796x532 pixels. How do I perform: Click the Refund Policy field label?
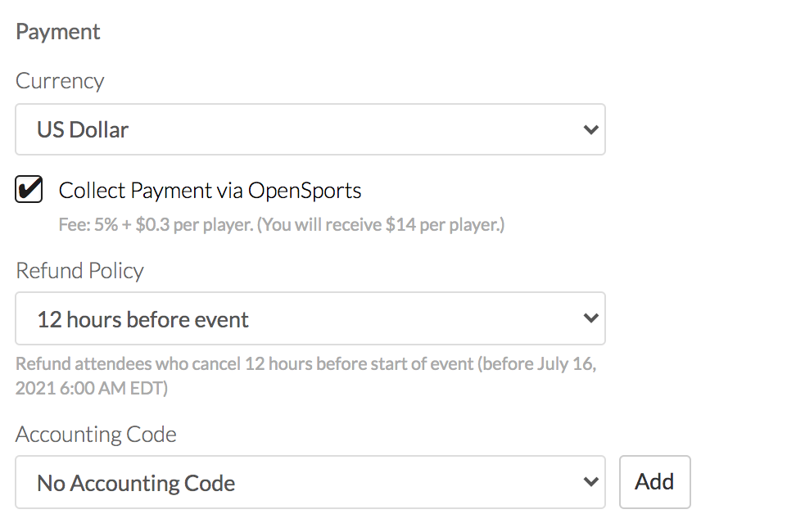(x=79, y=271)
